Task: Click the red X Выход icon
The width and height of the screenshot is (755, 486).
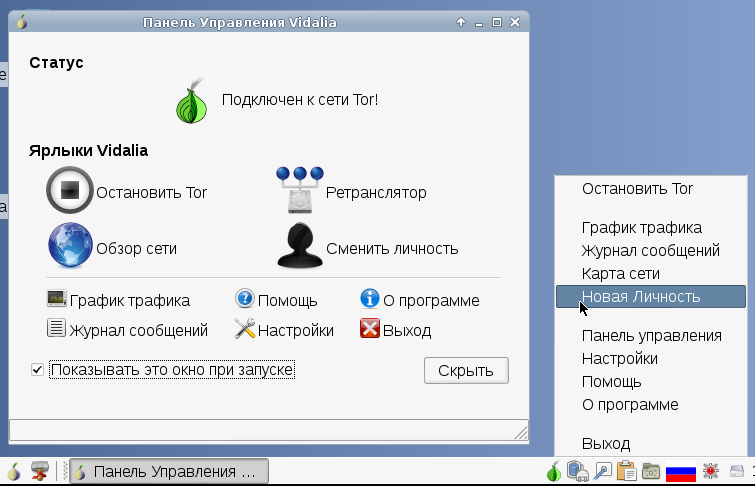Action: [370, 328]
